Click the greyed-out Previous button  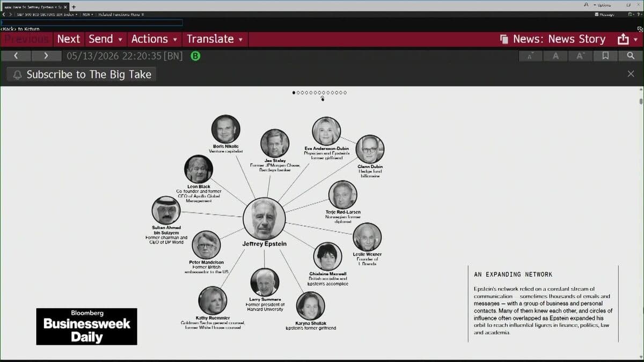(27, 39)
